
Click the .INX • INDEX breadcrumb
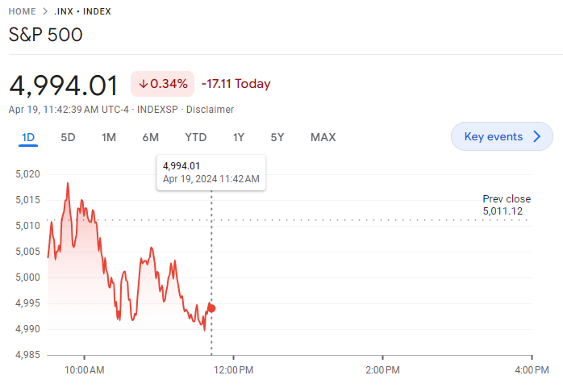coord(81,11)
